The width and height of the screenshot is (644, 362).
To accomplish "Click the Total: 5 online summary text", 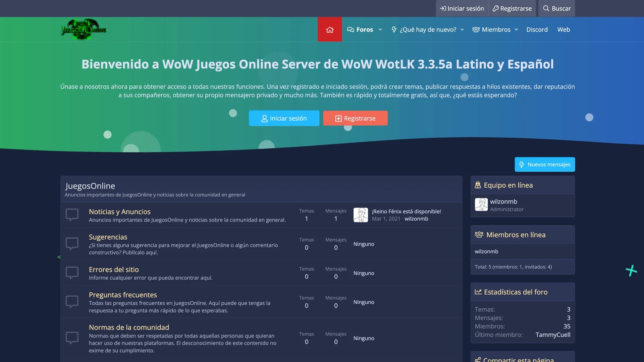I will coord(513,267).
